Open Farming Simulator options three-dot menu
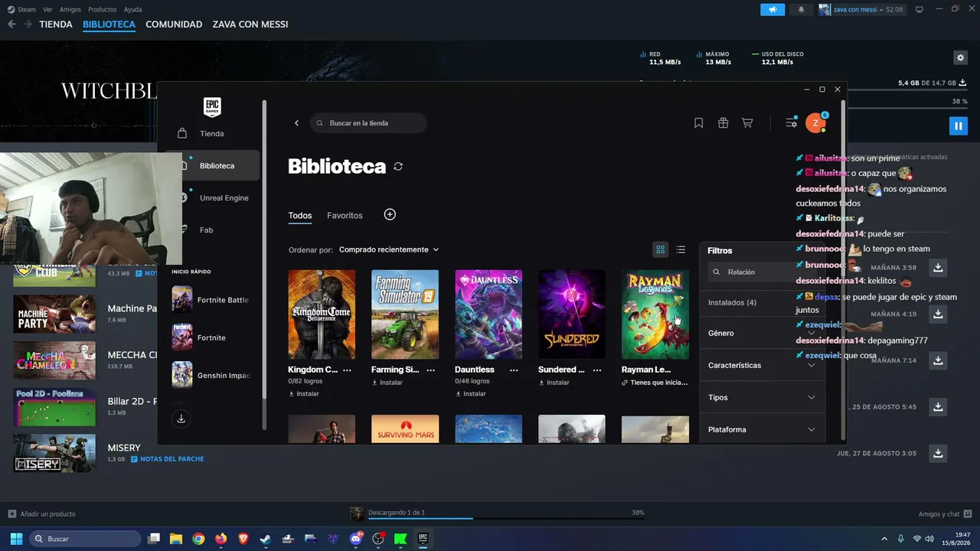Image resolution: width=980 pixels, height=551 pixels. pos(430,370)
